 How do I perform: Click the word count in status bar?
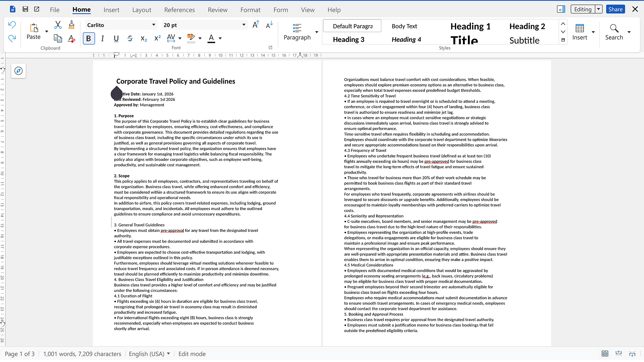coord(82,354)
